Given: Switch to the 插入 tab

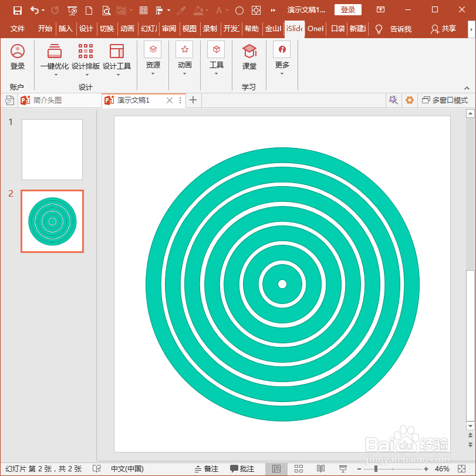Looking at the screenshot, I should coord(66,29).
